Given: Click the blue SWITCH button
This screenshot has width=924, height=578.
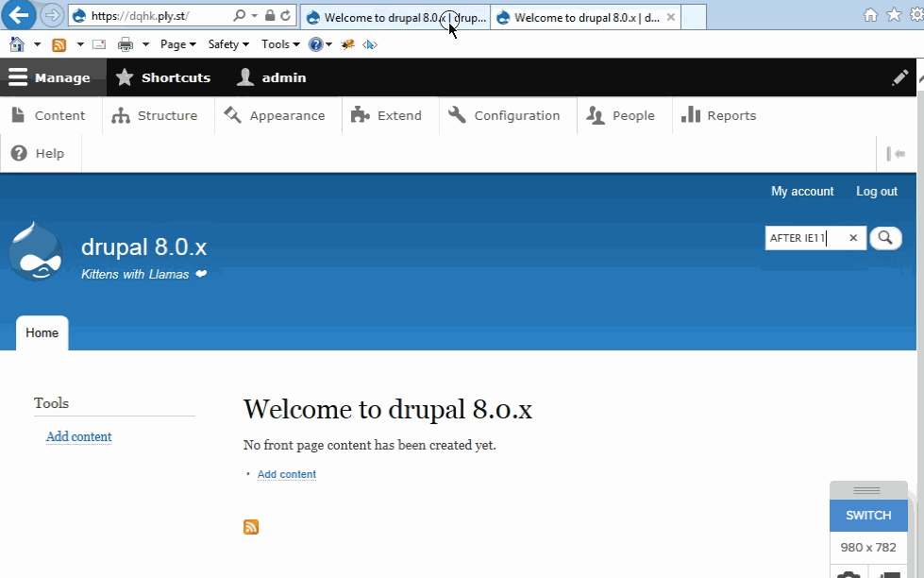Looking at the screenshot, I should click(868, 516).
